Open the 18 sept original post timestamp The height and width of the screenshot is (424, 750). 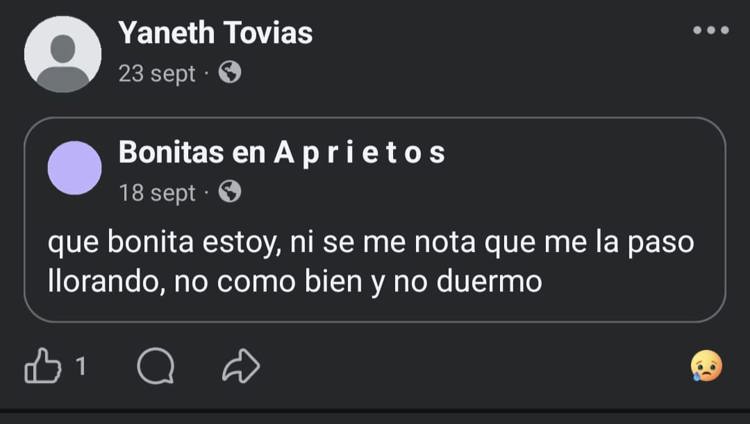(x=157, y=193)
